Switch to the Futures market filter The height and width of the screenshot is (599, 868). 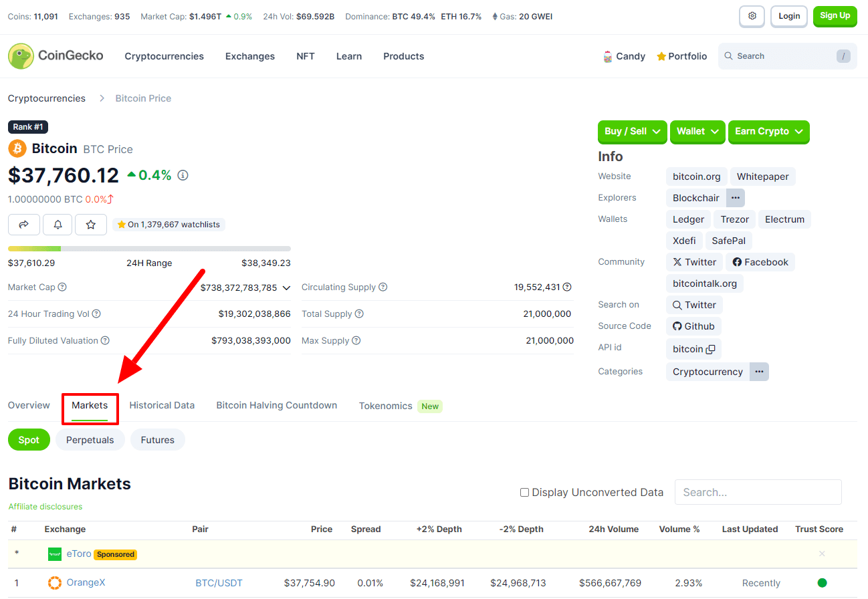(x=158, y=440)
